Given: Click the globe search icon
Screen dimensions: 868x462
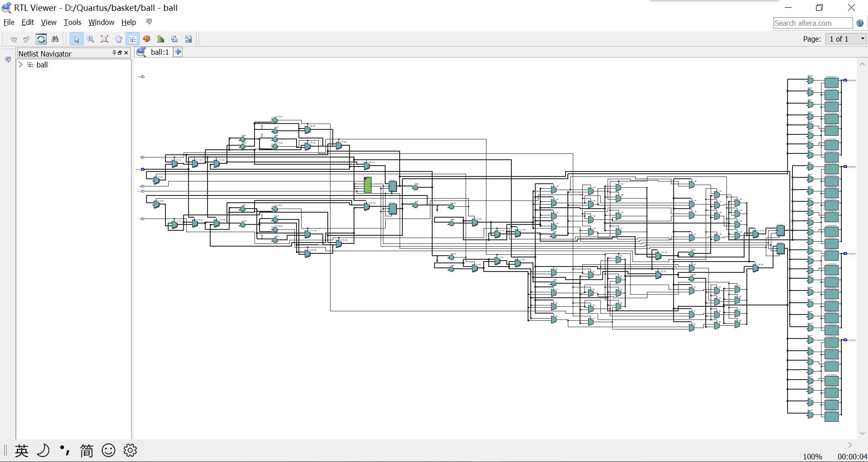Looking at the screenshot, I should [860, 23].
